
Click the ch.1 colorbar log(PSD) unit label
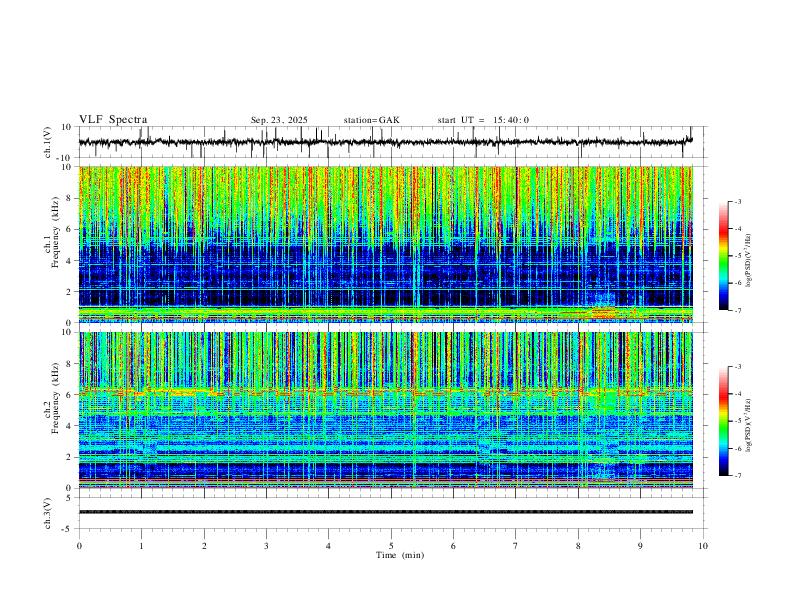click(x=748, y=261)
